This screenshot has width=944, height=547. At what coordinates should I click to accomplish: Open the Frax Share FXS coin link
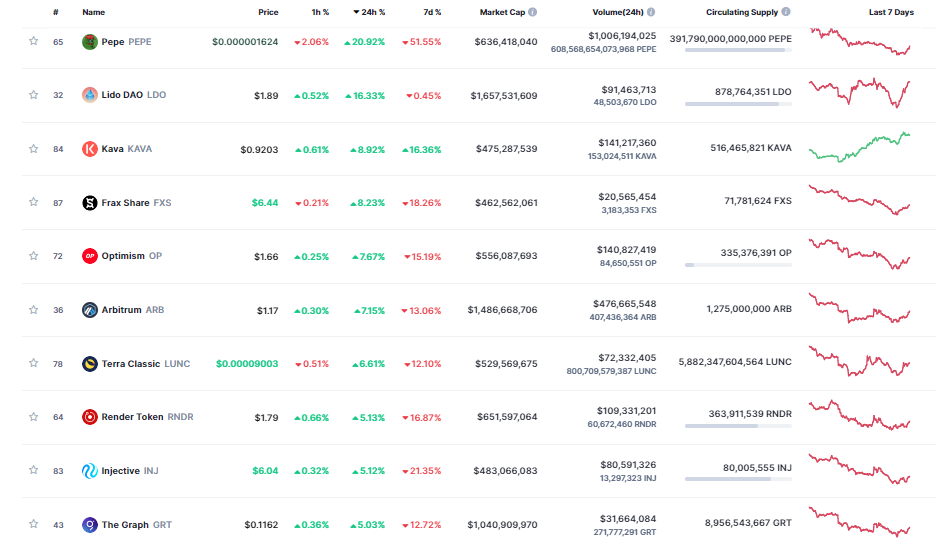(x=136, y=203)
